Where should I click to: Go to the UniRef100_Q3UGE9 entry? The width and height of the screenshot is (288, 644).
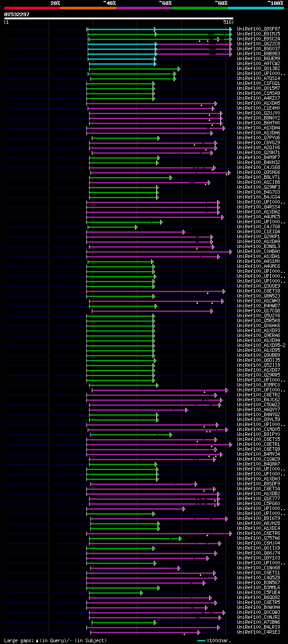pos(258,286)
